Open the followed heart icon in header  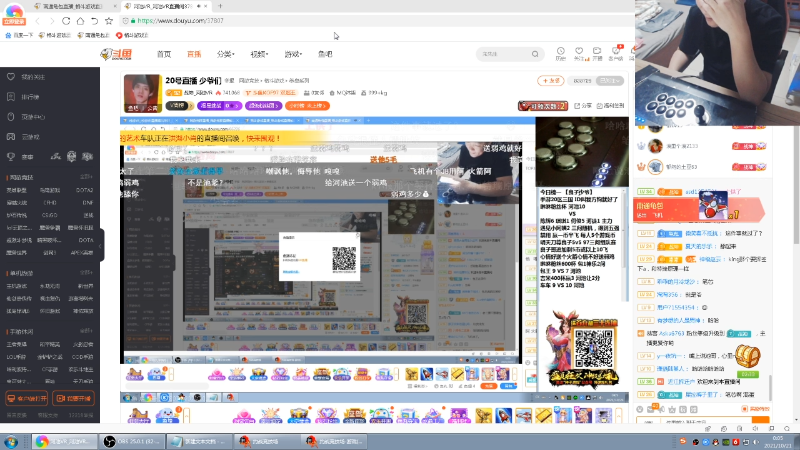pos(579,53)
